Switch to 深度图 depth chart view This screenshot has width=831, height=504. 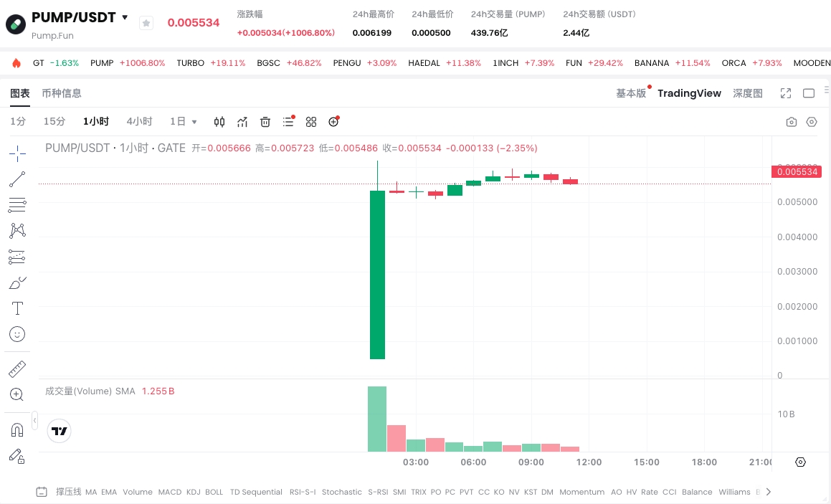point(747,93)
